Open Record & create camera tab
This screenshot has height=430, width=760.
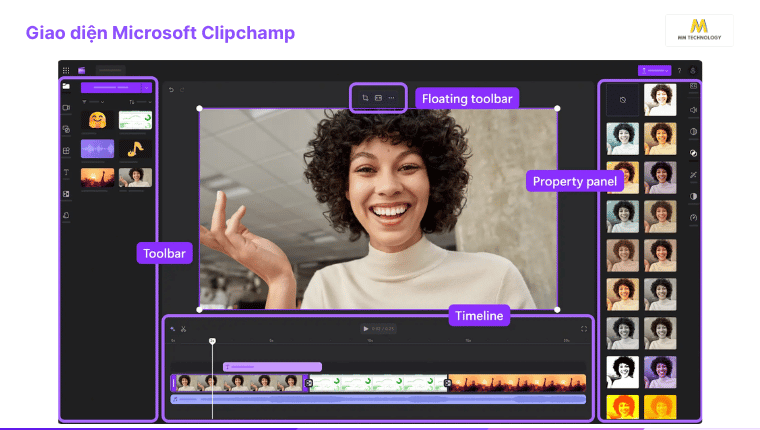point(66,108)
